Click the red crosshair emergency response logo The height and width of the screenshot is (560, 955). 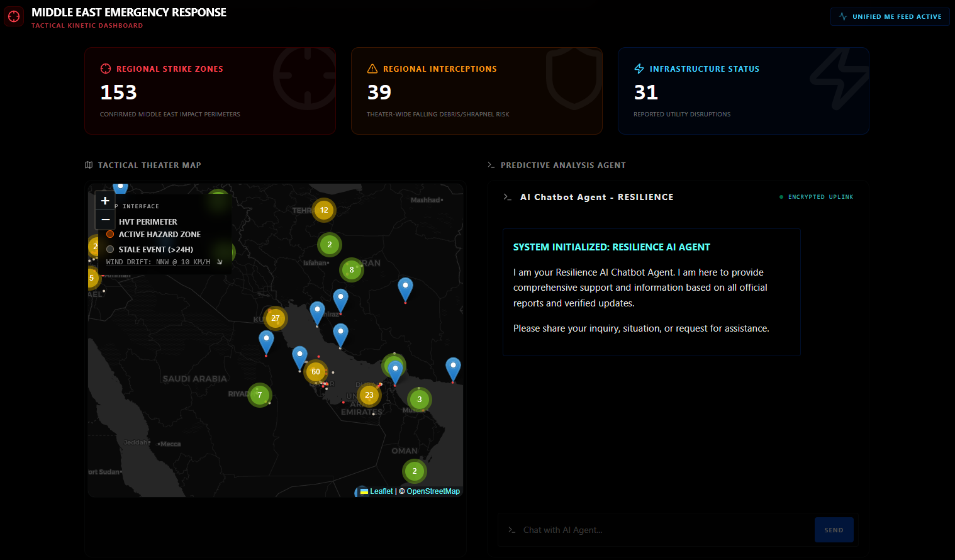[14, 16]
